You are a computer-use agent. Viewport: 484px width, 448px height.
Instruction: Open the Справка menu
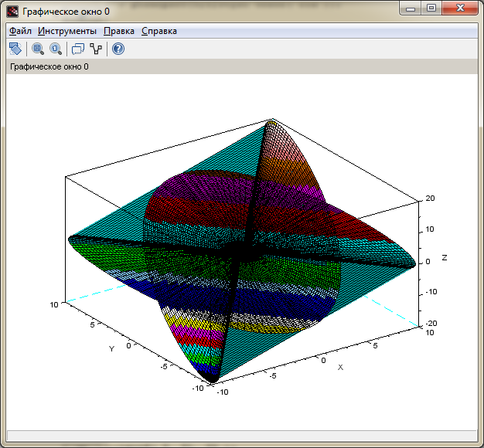[x=158, y=31]
